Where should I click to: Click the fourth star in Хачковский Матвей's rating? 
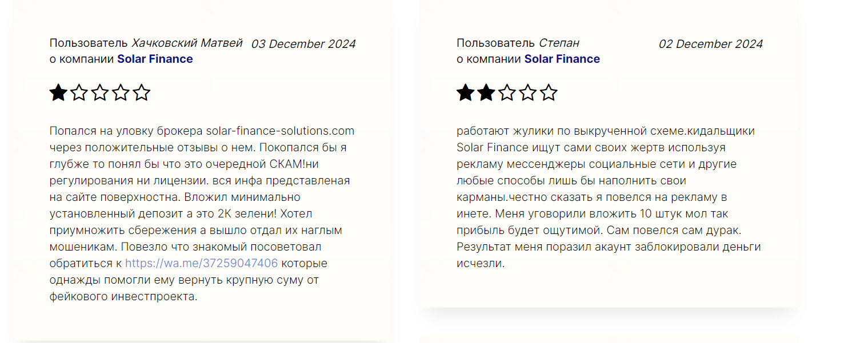121,92
